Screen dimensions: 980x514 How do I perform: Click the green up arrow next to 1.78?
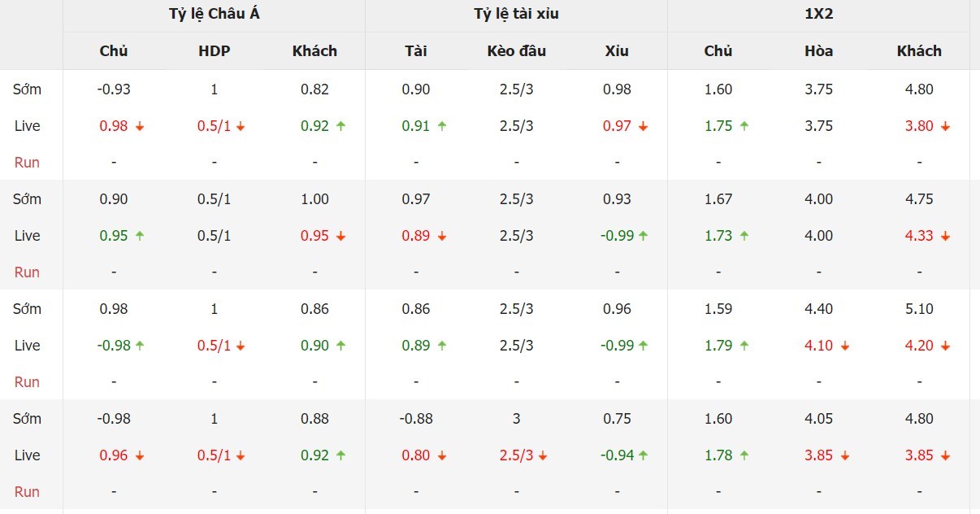coord(744,455)
